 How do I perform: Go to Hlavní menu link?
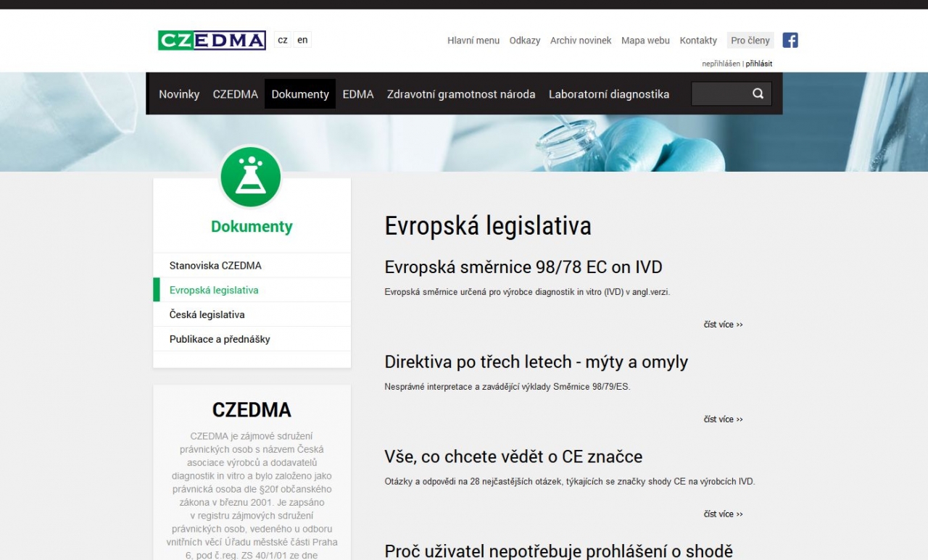click(x=473, y=41)
